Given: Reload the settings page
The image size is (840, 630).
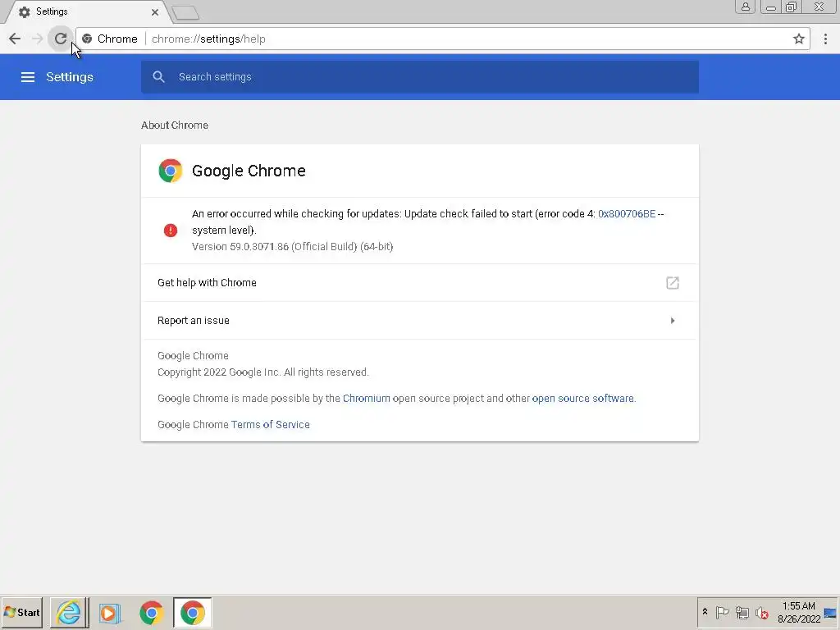Looking at the screenshot, I should [x=61, y=39].
